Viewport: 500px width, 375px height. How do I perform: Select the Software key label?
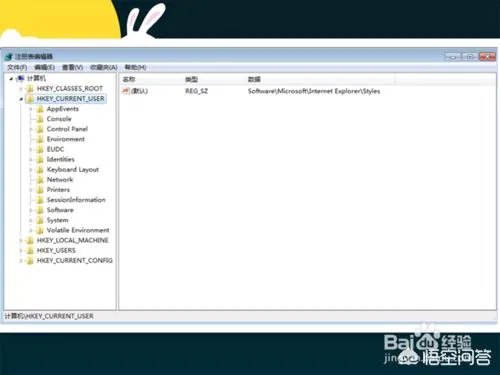coord(60,210)
